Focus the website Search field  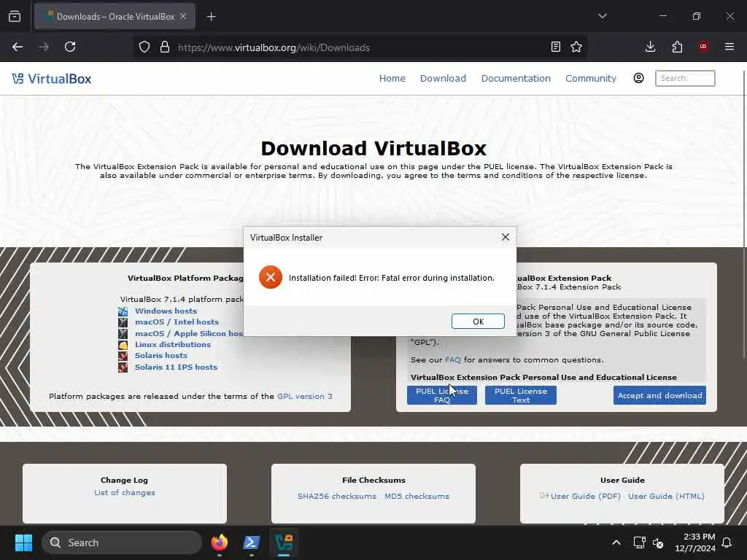685,78
